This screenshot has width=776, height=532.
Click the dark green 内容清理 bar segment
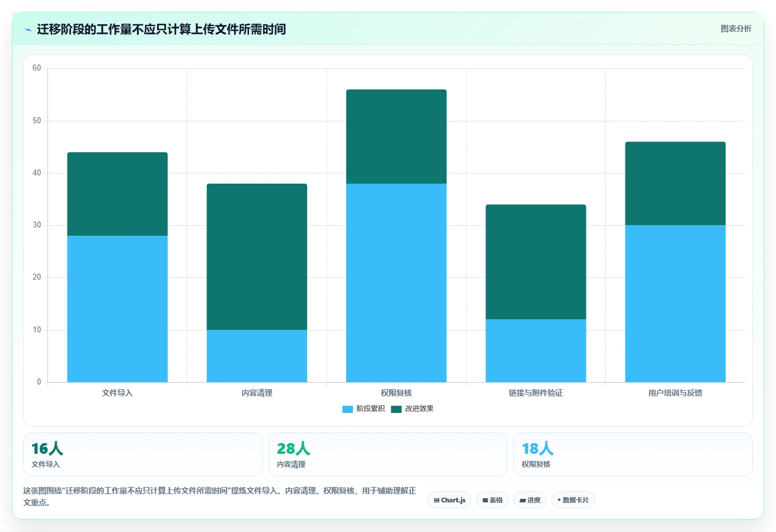[257, 257]
